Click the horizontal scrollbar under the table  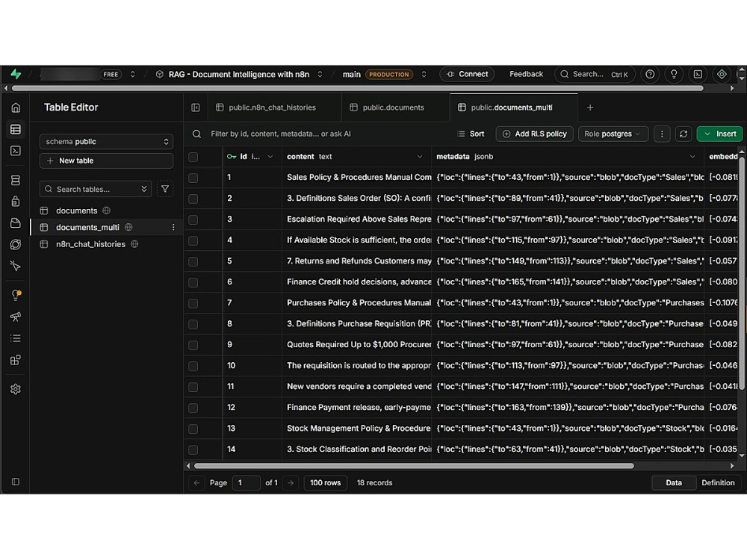click(x=414, y=466)
